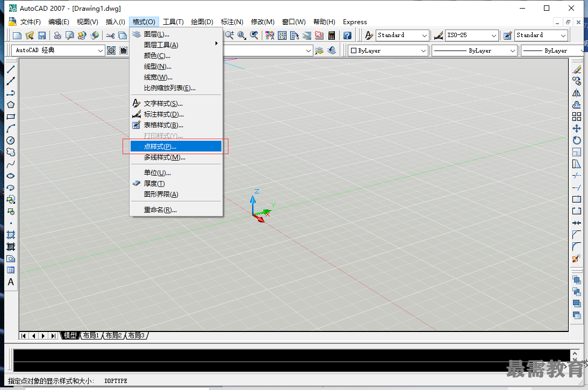Open the ByLayer linetype dropdown
This screenshot has width=588, height=390.
coord(475,50)
